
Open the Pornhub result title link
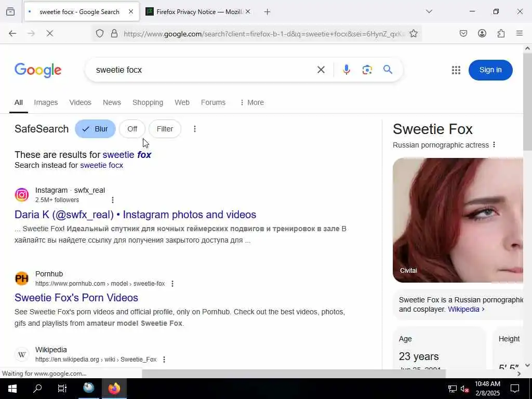(76, 298)
